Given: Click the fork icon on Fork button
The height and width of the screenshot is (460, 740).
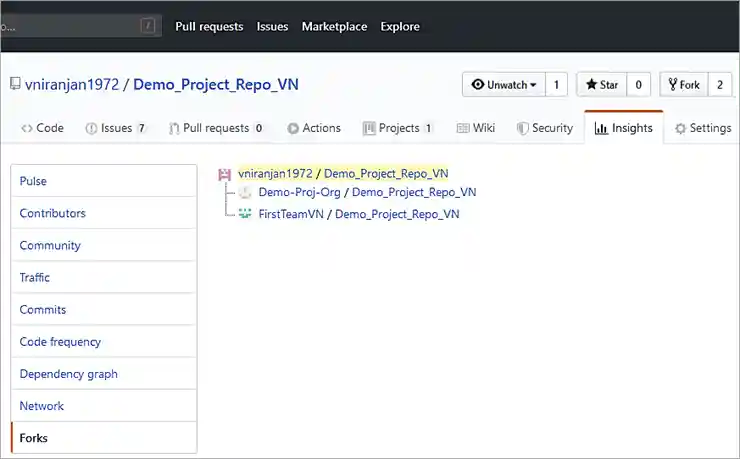Looking at the screenshot, I should (x=673, y=84).
